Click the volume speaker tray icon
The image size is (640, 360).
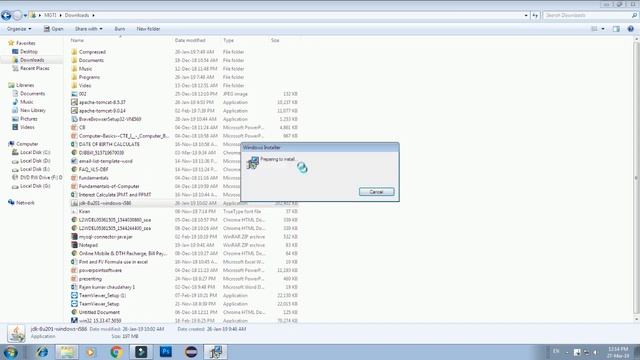pos(596,352)
